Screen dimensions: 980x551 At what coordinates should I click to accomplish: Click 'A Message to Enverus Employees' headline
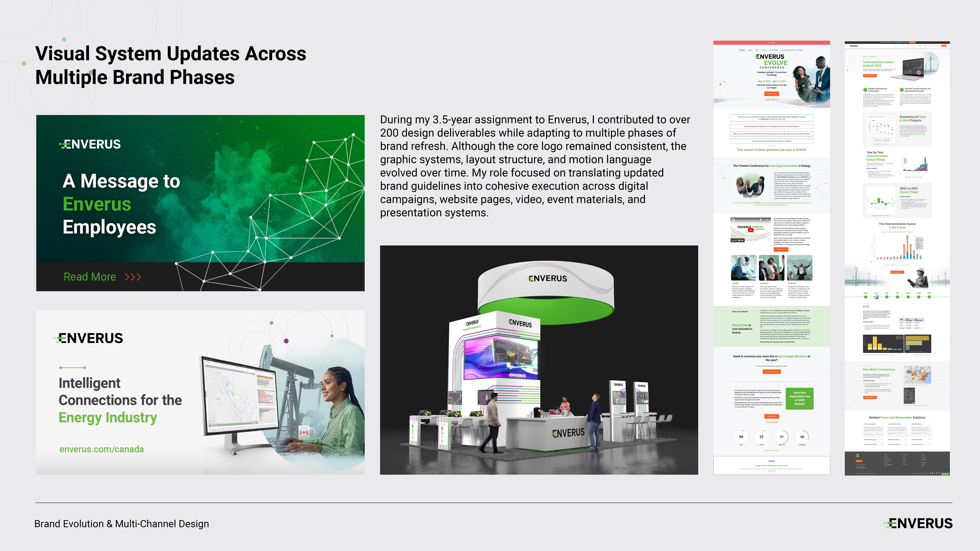tap(121, 204)
